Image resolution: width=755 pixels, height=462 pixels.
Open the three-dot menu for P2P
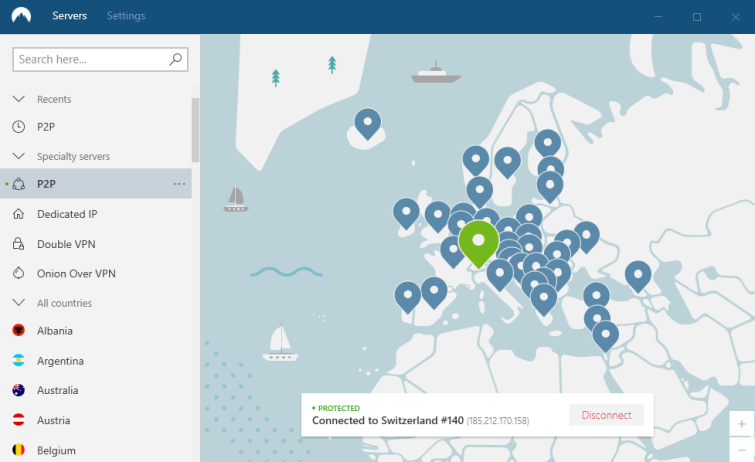[179, 184]
